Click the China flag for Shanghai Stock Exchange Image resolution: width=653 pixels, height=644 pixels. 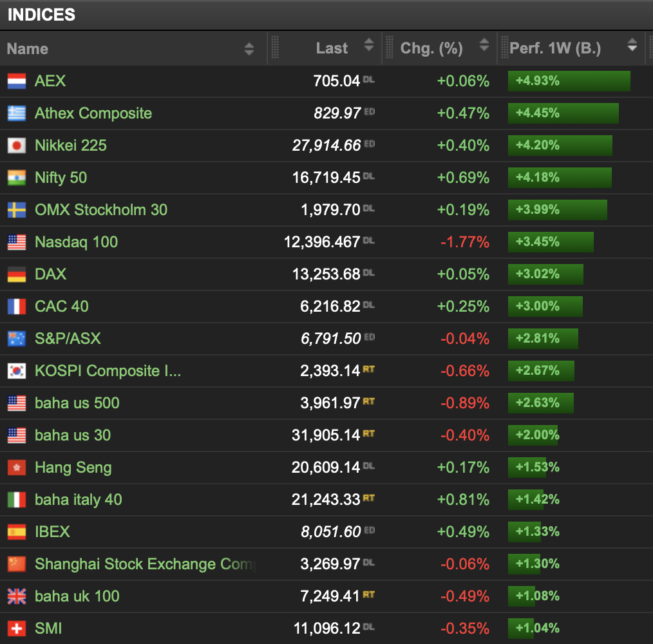click(x=17, y=564)
